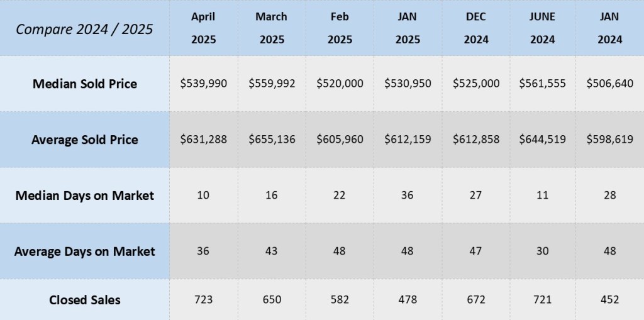Select the Average Days on Market label
The image size is (644, 320).
click(x=84, y=251)
